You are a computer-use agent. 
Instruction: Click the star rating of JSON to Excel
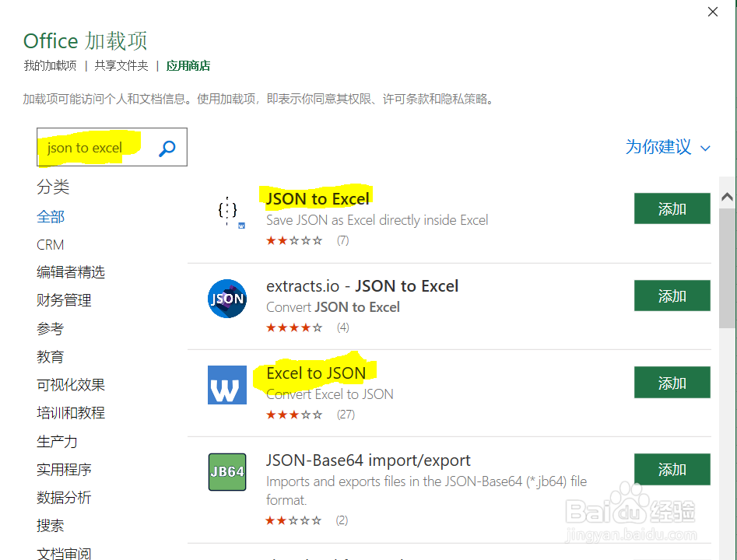[294, 240]
